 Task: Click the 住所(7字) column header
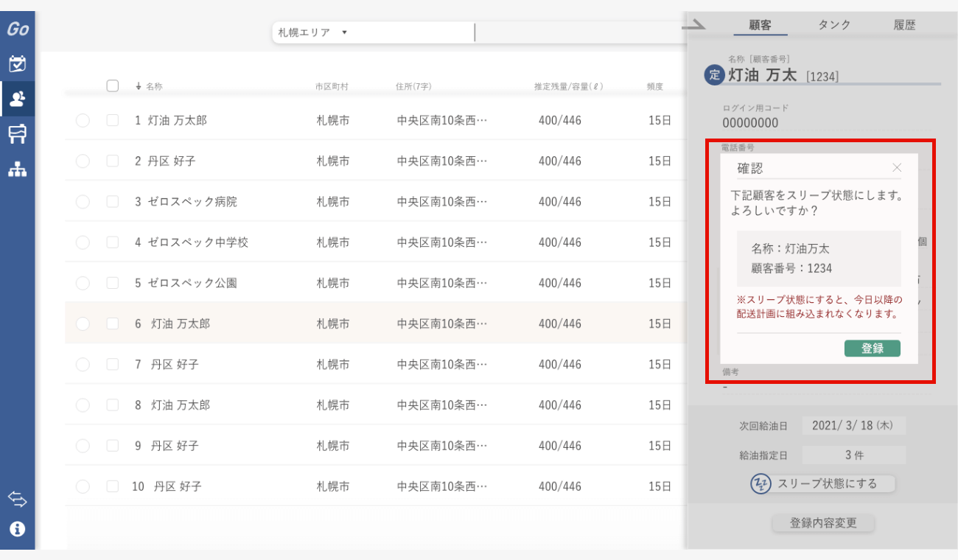coord(413,86)
